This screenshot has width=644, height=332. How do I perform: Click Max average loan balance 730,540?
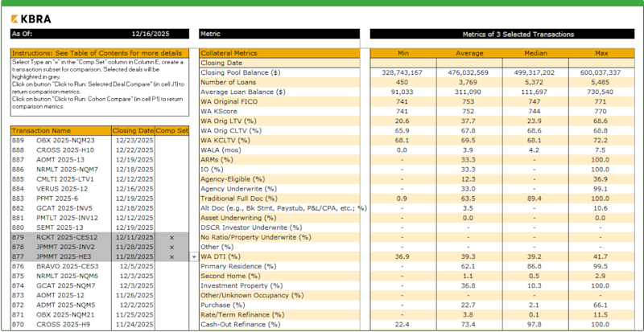pyautogui.click(x=601, y=92)
